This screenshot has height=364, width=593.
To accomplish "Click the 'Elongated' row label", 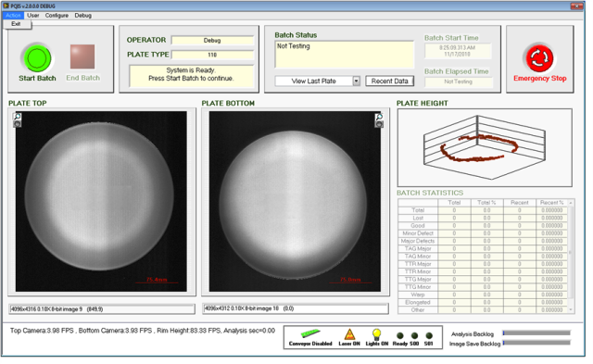I will coord(418,302).
